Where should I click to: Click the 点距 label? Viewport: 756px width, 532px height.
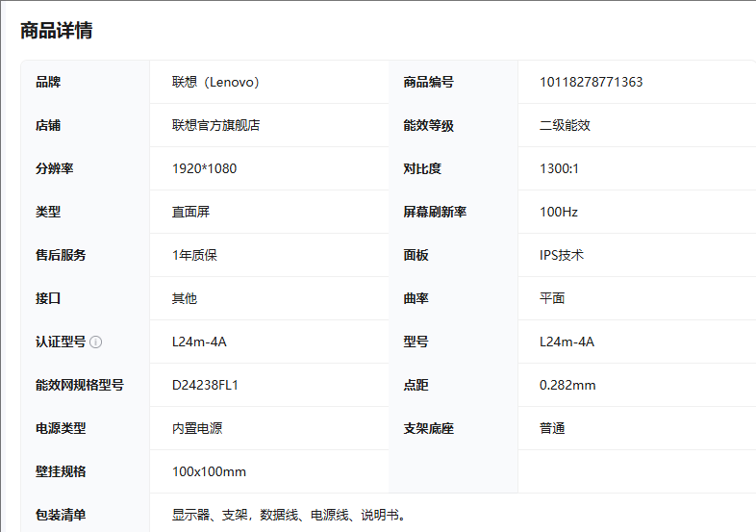(x=416, y=385)
